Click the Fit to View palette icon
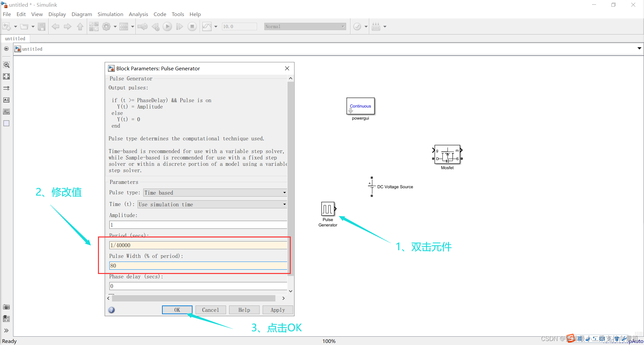The image size is (644, 345). coord(6,76)
